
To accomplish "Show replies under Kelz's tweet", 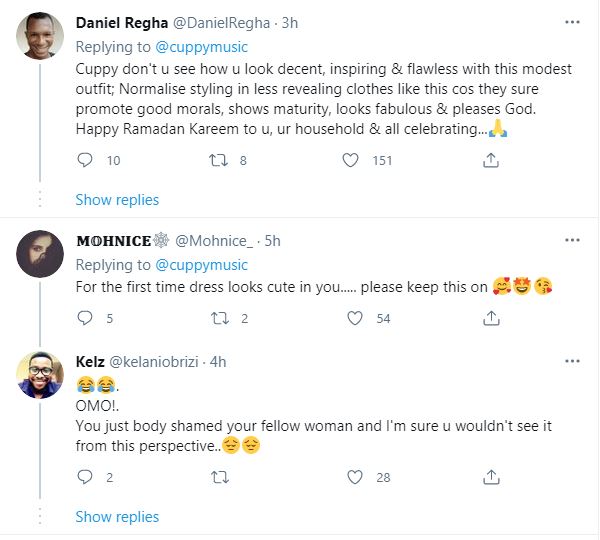I will (117, 517).
